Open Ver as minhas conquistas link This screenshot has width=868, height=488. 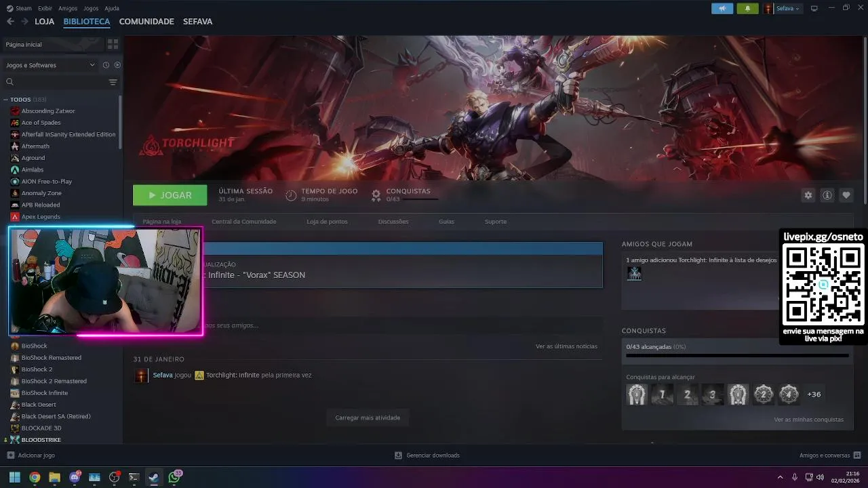coord(808,420)
